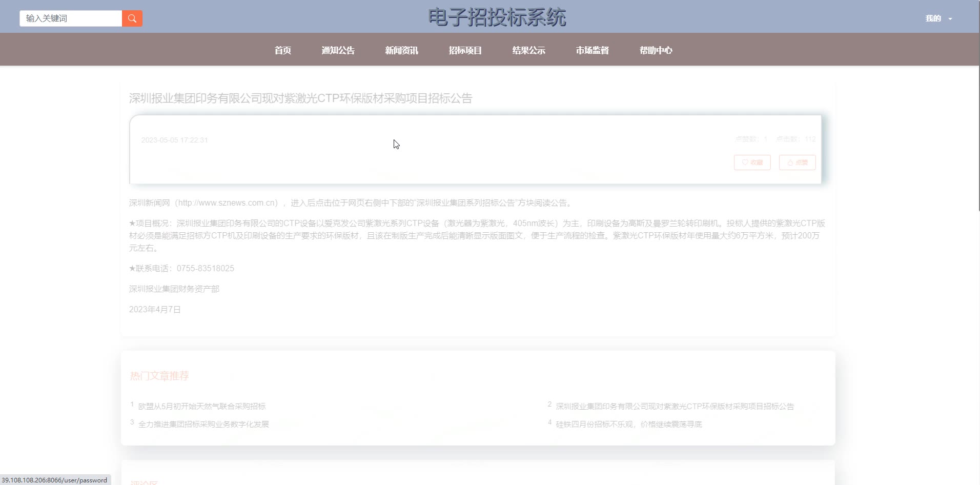The height and width of the screenshot is (485, 980).
Task: Click the timestamp 2023-05-05 17:22:31
Action: 174,140
